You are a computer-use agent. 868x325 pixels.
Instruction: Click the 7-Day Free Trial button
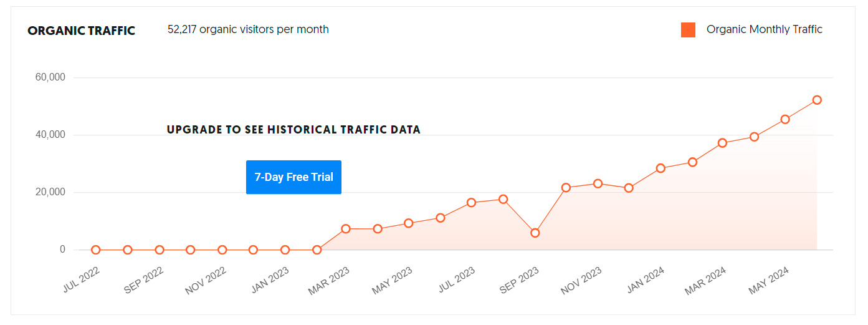(293, 177)
